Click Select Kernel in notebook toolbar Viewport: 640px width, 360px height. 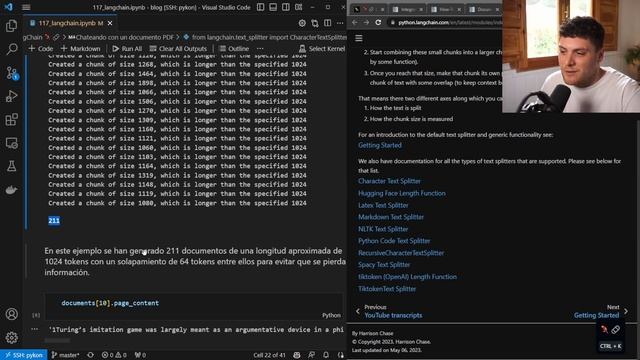pos(322,49)
